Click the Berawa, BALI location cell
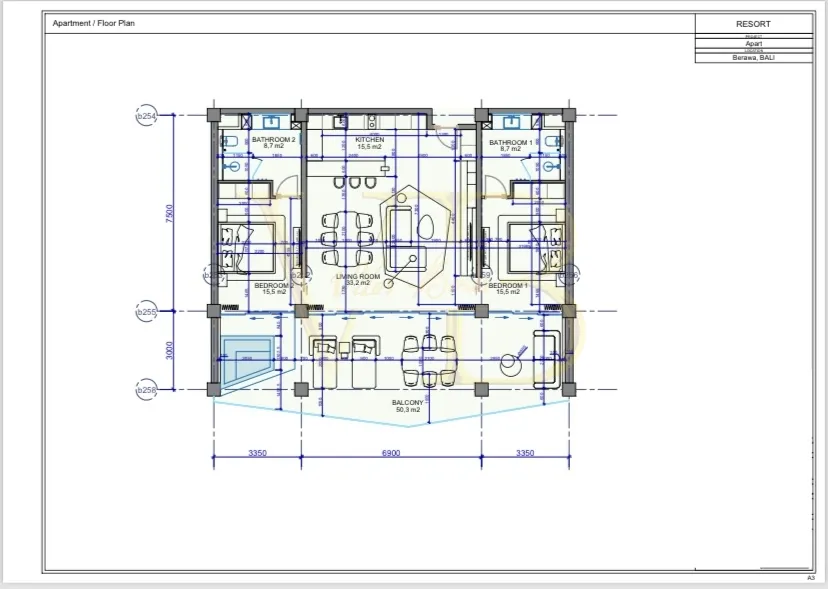Screen dimensions: 828x589 pyautogui.click(x=753, y=58)
